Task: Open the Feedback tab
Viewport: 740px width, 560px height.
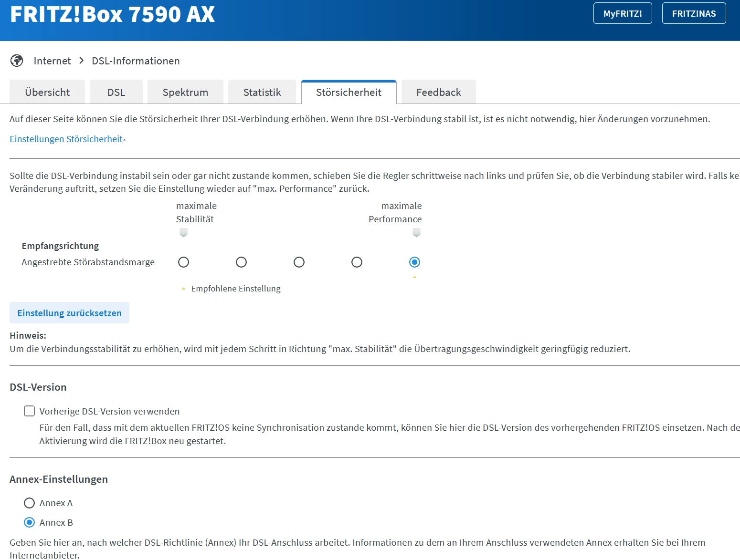Action: (x=438, y=92)
